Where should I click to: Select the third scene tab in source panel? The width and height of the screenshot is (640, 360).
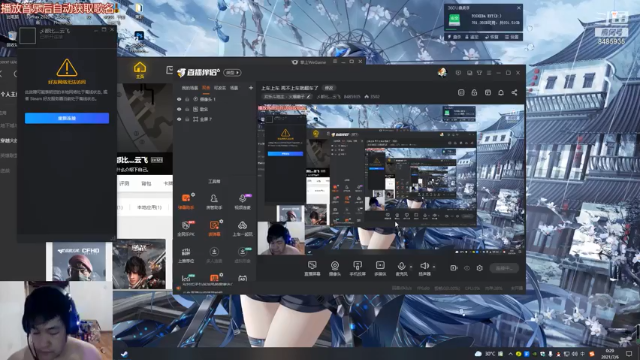pyautogui.click(x=220, y=88)
